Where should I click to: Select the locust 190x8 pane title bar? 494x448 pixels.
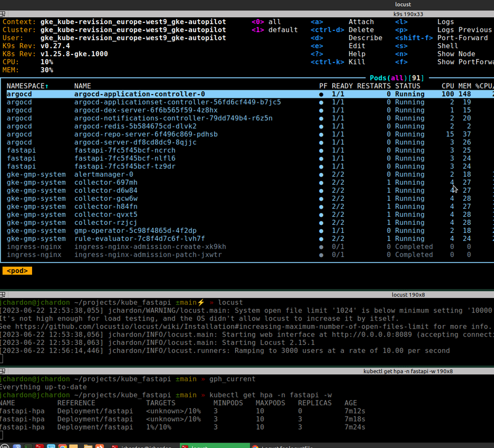[x=247, y=295]
